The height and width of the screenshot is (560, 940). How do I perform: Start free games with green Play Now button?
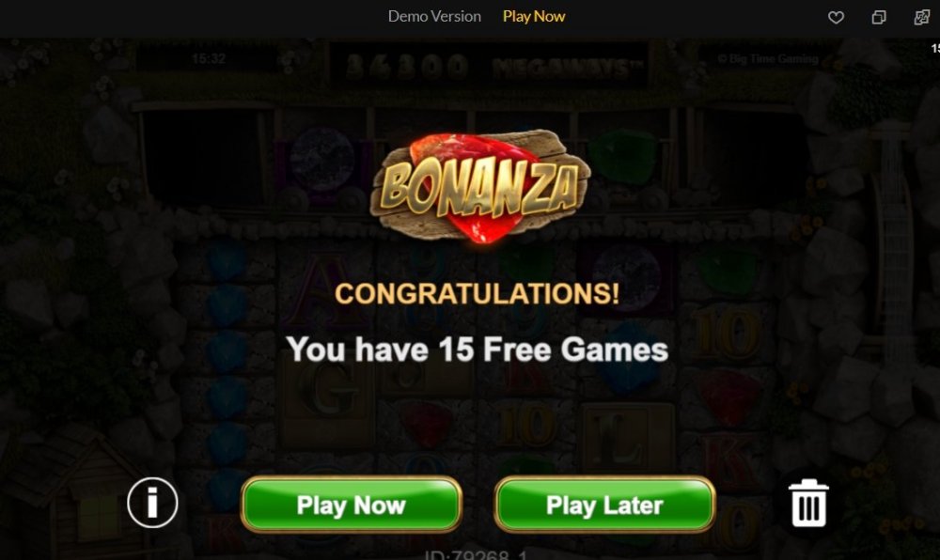click(352, 505)
